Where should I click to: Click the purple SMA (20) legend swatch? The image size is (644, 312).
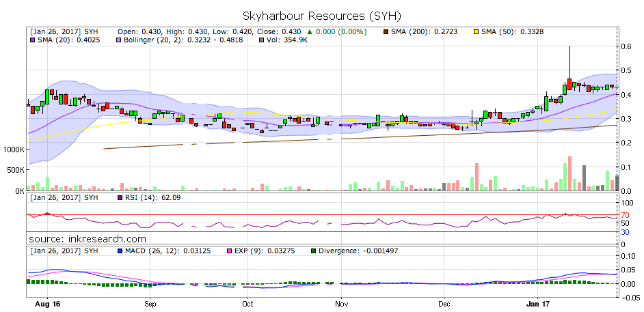[31, 40]
